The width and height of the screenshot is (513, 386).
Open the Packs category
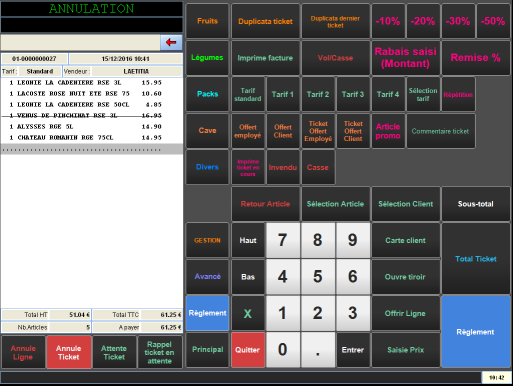tap(207, 94)
